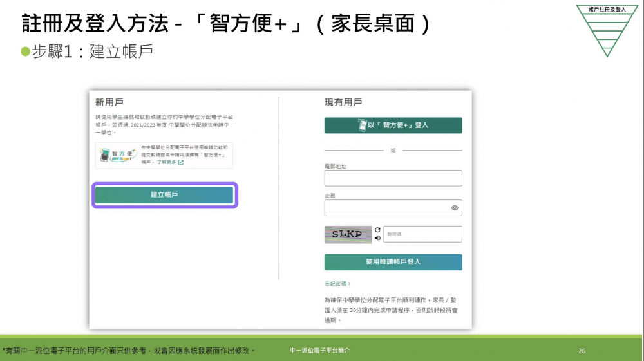Image resolution: width=644 pixels, height=361 pixels.
Task: Click the 帳戶註冊及登入 funnel diagram label
Action: 607,10
